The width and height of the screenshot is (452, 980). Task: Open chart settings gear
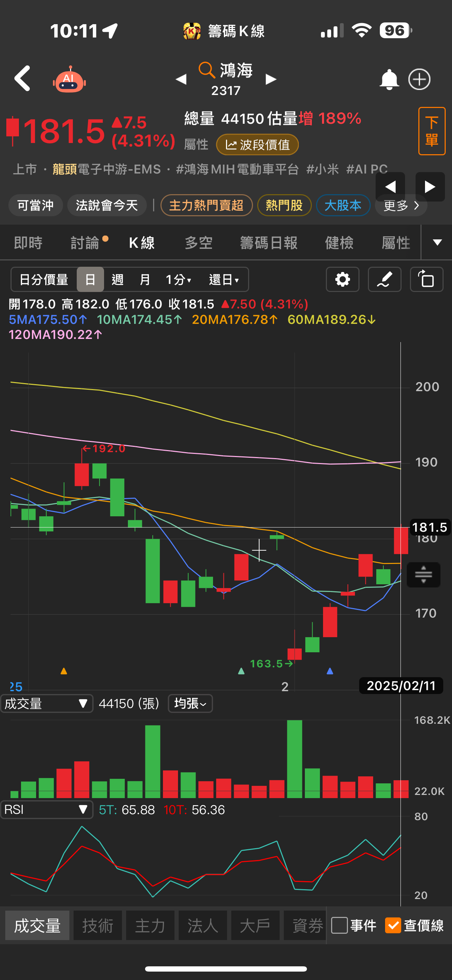point(342,280)
